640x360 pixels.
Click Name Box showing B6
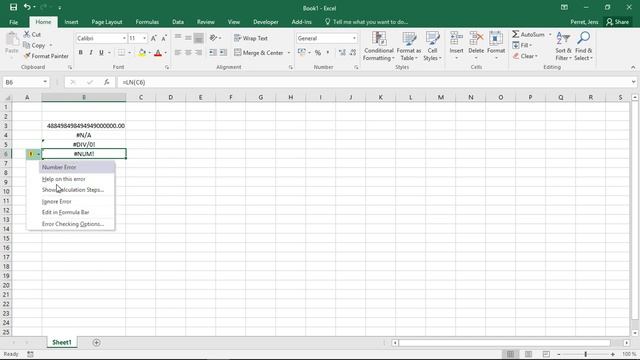click(25, 82)
